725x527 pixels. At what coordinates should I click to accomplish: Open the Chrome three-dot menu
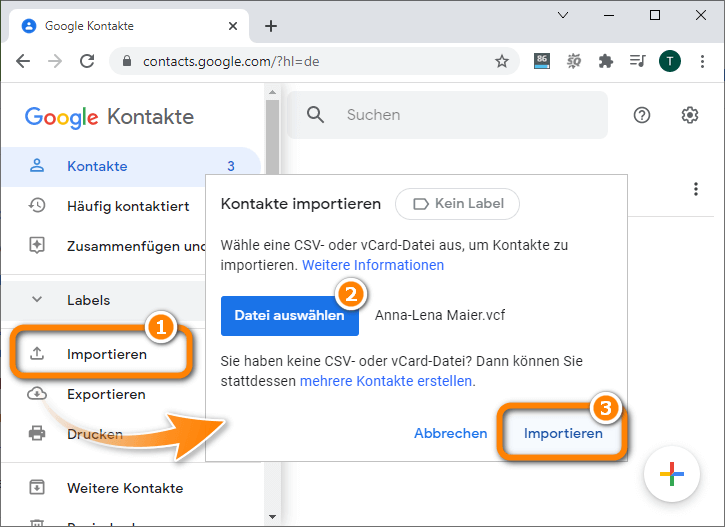(702, 61)
